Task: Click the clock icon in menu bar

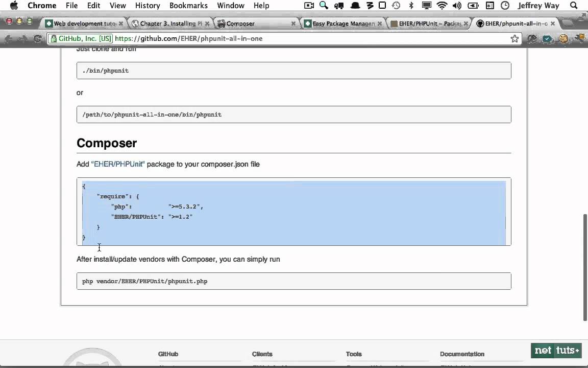Action: coord(505,5)
